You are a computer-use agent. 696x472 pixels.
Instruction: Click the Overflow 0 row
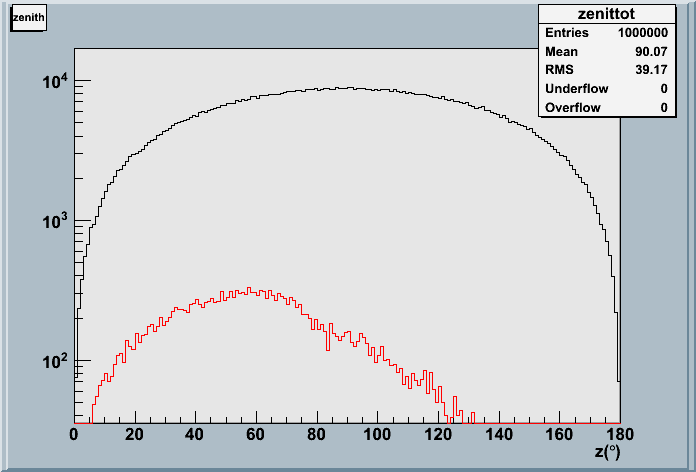[606, 107]
